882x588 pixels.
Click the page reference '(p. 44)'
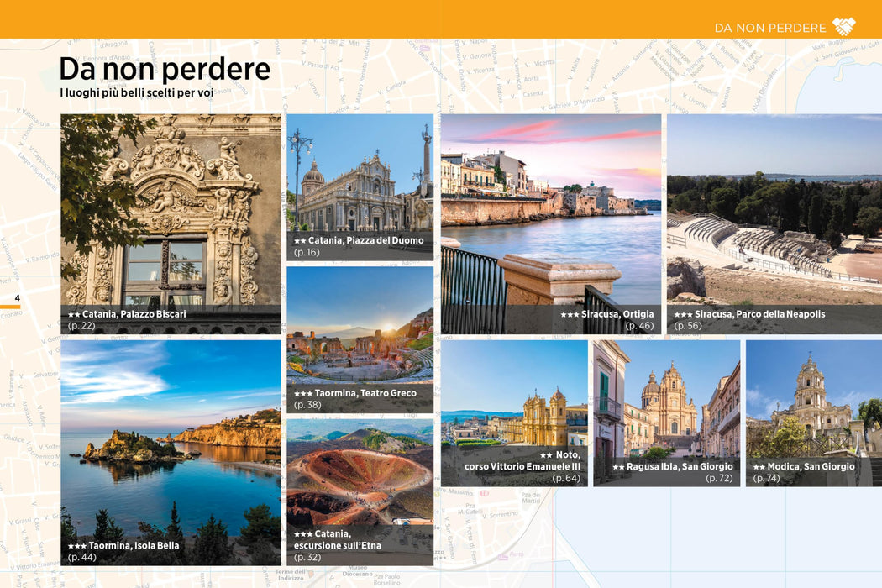81,557
